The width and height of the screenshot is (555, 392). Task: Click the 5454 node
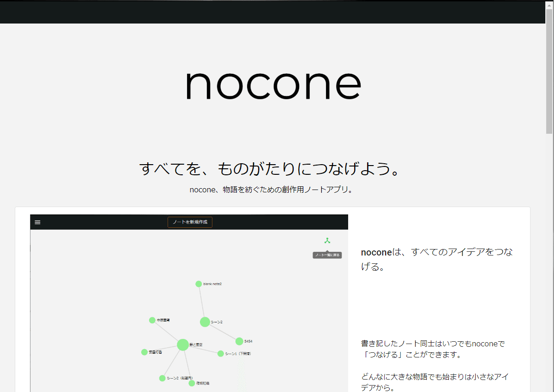click(x=239, y=342)
